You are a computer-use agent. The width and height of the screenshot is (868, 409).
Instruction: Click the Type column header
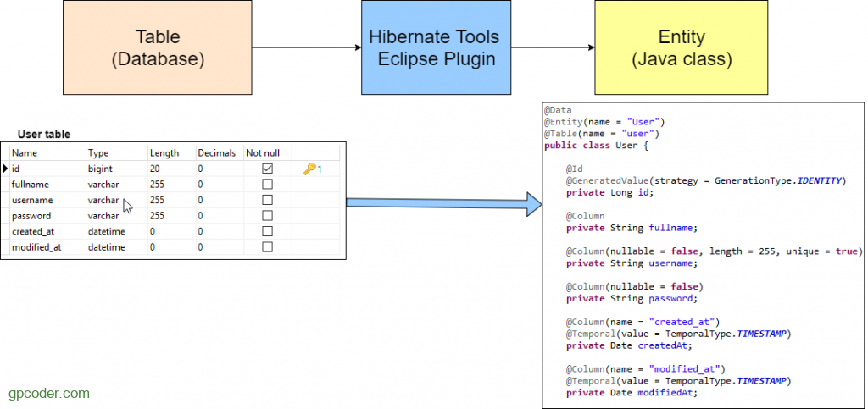pyautogui.click(x=99, y=153)
